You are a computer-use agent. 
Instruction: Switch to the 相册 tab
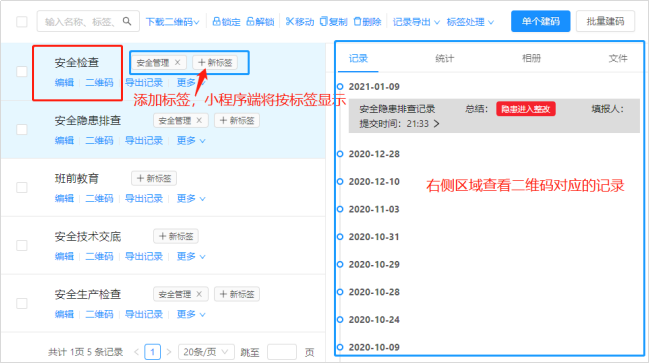[x=531, y=58]
